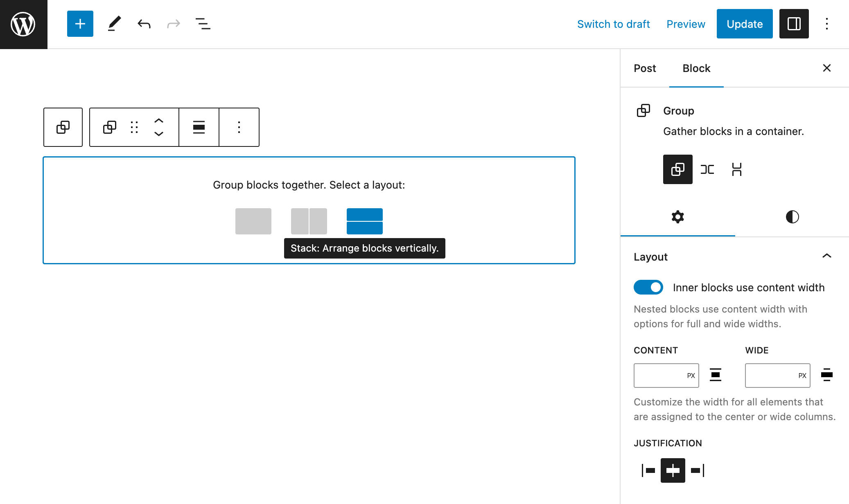Click the Settings panel icon in toolbar
849x504 pixels.
pyautogui.click(x=793, y=23)
